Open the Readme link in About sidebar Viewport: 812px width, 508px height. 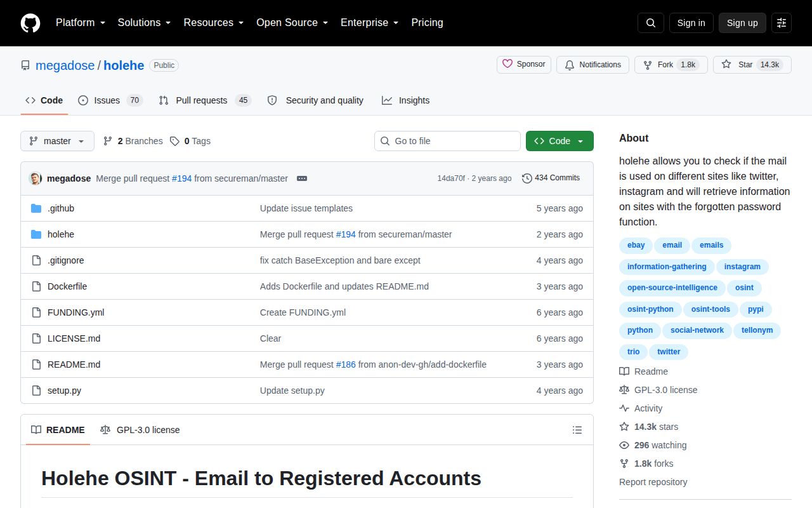[x=644, y=371]
